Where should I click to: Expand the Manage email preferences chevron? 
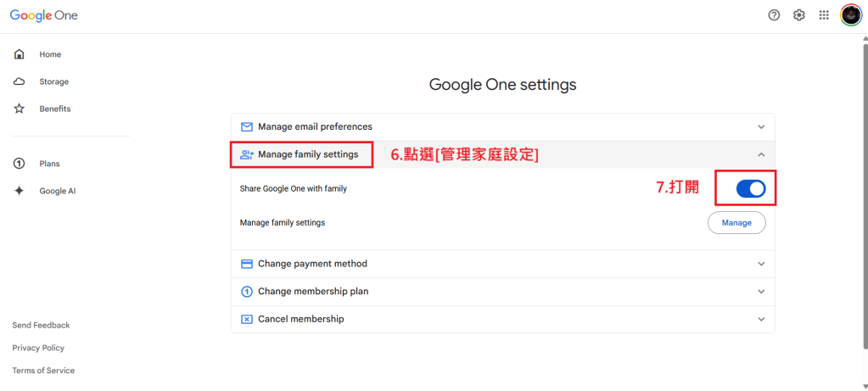[761, 127]
